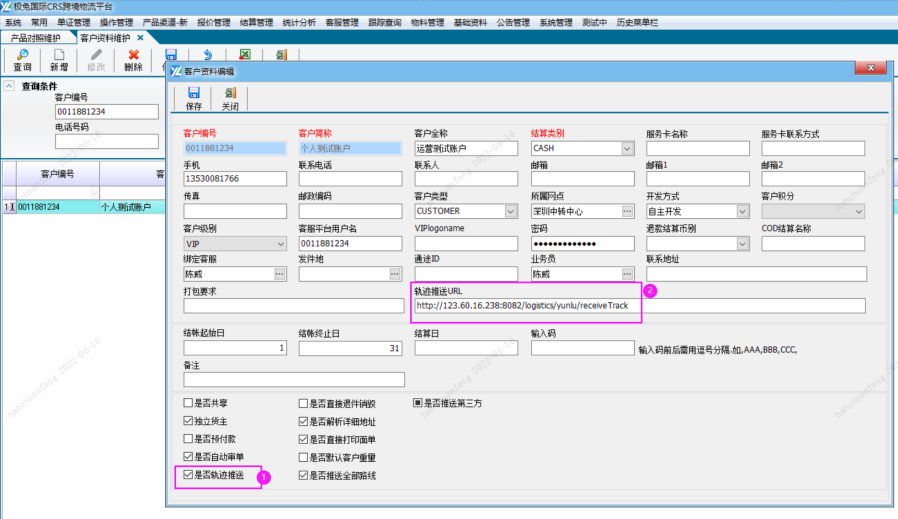The height and width of the screenshot is (519, 898).
Task: Close the 客户资料维护 tab with its X
Action: pos(140,38)
